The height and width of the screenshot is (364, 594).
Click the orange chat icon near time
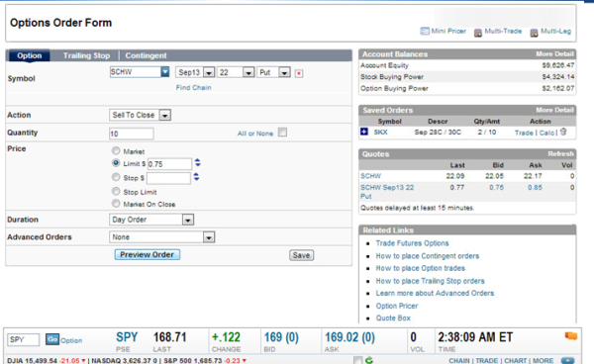570,336
